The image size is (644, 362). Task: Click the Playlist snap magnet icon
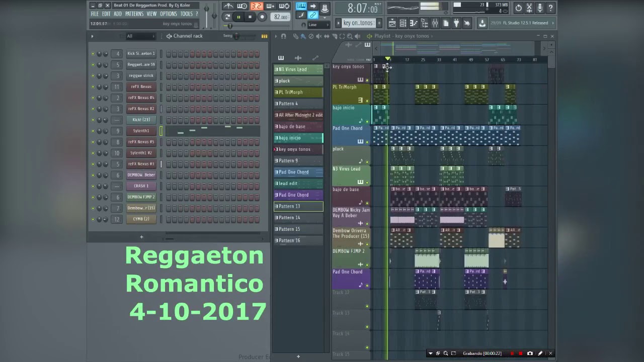[283, 36]
